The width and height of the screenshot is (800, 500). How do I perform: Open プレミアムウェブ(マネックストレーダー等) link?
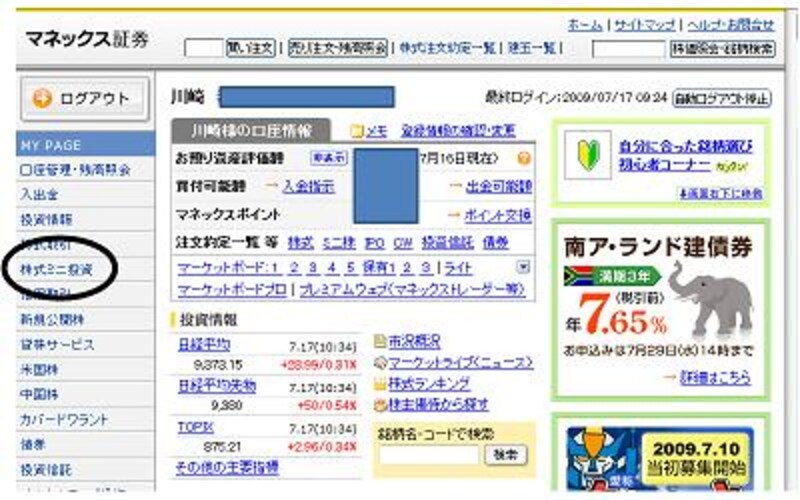(x=412, y=290)
